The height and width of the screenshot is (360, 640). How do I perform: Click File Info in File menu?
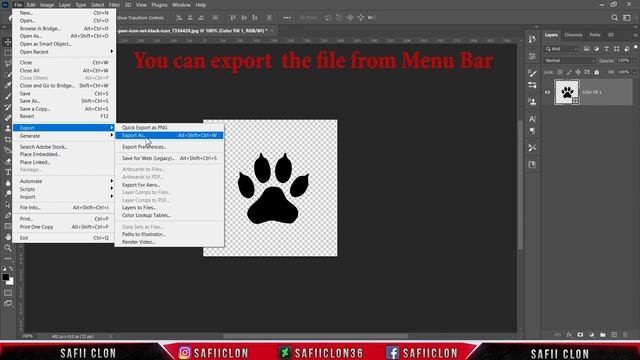(64, 208)
